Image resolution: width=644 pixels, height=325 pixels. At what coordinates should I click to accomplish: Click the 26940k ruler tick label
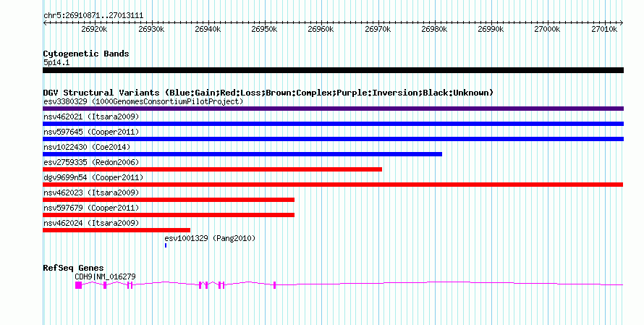pyautogui.click(x=208, y=29)
